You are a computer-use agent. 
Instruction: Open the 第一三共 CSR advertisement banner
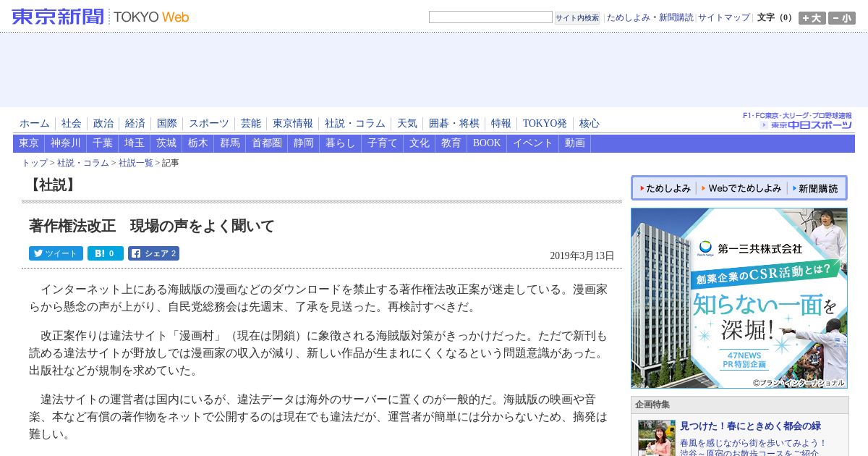tap(739, 298)
